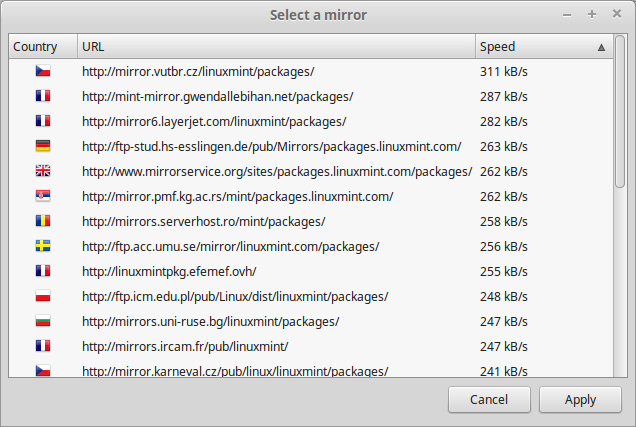Click the UK flag for mirrorservice.org

pyautogui.click(x=43, y=171)
